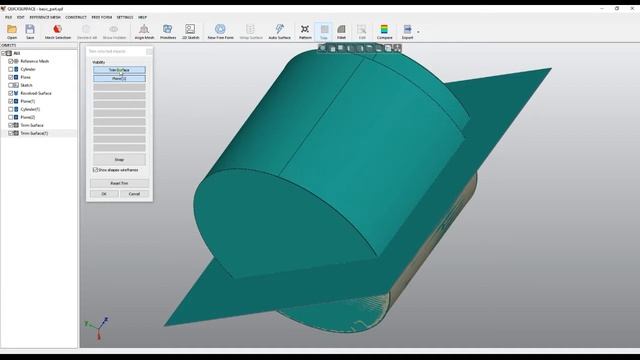Enable the Cylinder(1) checkbox

tap(11, 109)
